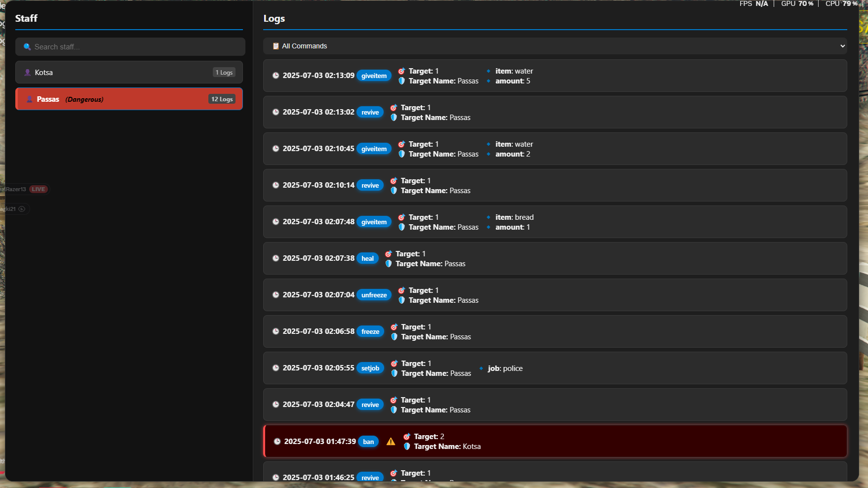868x488 pixels.
Task: Click clock icon of the 02:06:58 log
Action: (276, 331)
